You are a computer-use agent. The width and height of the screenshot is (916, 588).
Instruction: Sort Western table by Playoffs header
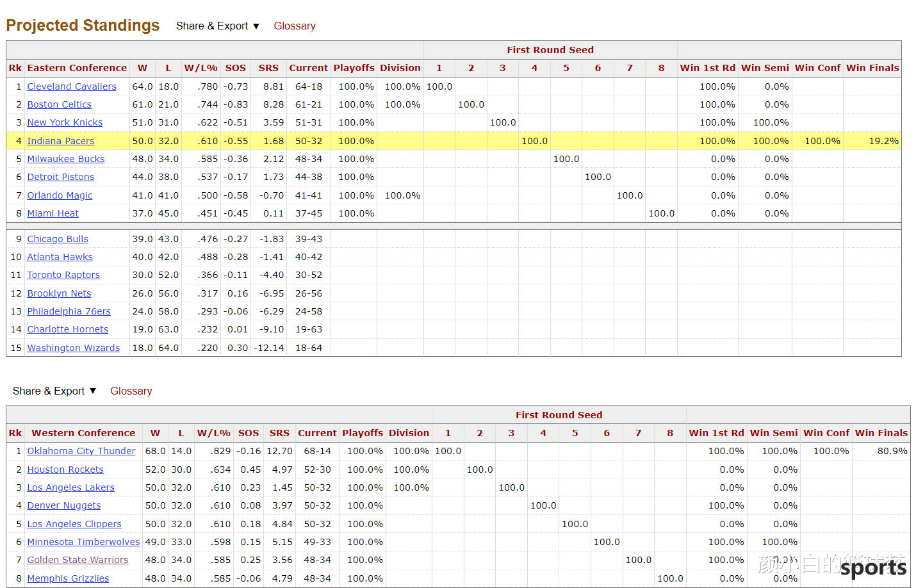point(363,433)
